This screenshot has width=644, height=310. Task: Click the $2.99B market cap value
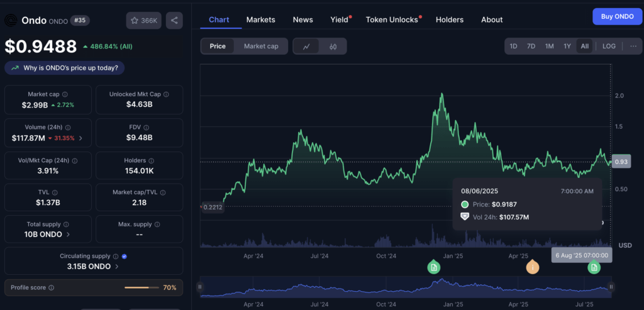tap(35, 105)
